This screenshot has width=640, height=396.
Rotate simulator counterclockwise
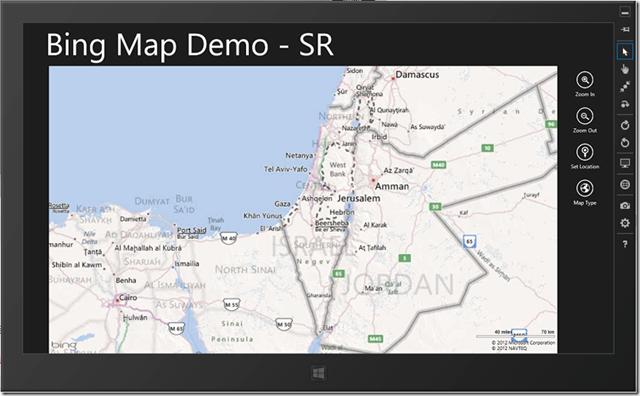point(625,142)
